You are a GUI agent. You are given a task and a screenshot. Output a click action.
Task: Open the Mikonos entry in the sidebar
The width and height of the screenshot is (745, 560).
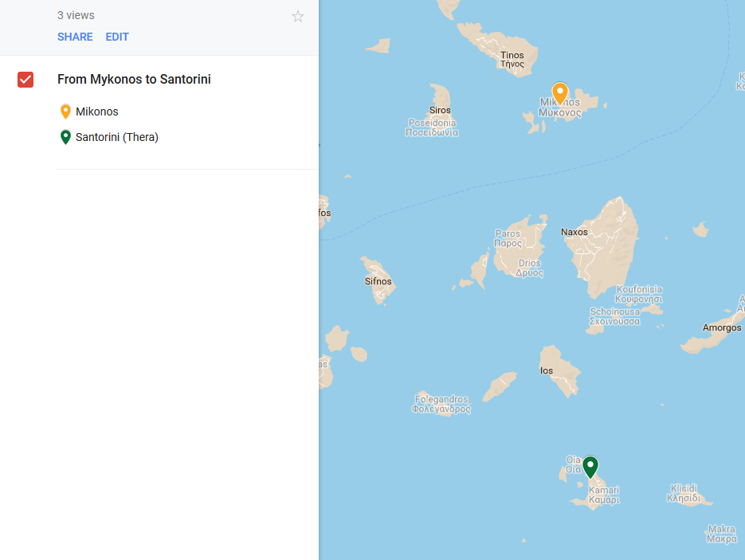click(x=96, y=112)
